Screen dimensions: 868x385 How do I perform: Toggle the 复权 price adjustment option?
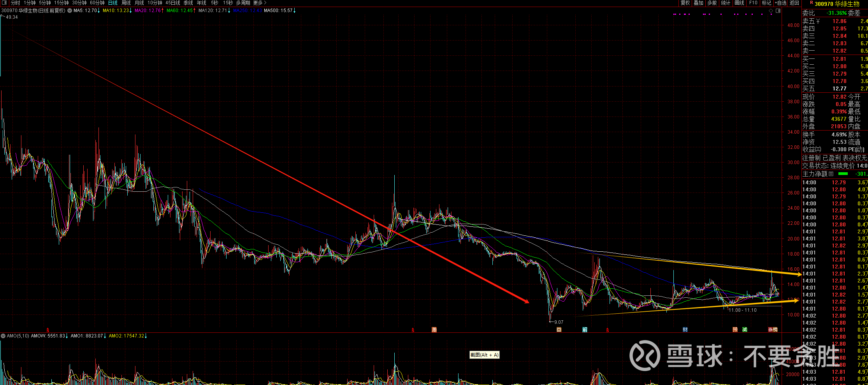tap(685, 3)
